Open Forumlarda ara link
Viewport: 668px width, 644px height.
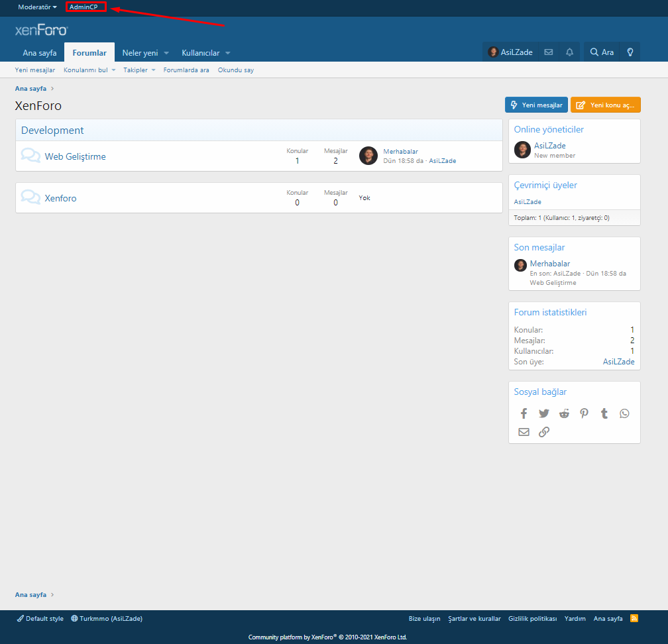click(x=186, y=70)
